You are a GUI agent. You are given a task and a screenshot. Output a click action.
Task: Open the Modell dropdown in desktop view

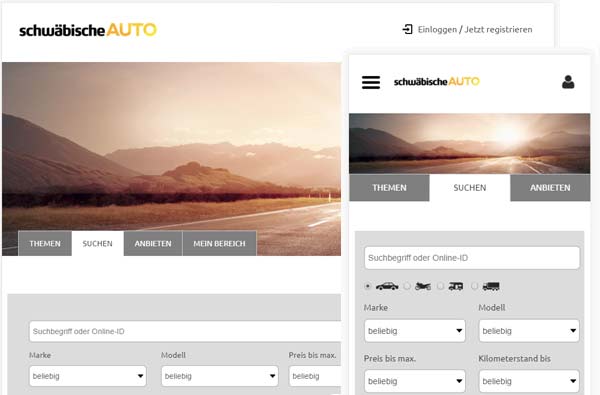[220, 376]
